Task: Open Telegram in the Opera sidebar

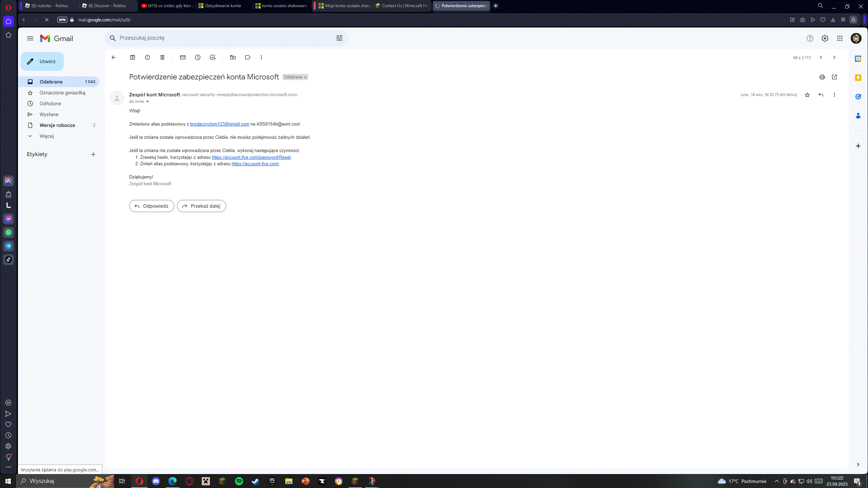Action: coord(8,246)
